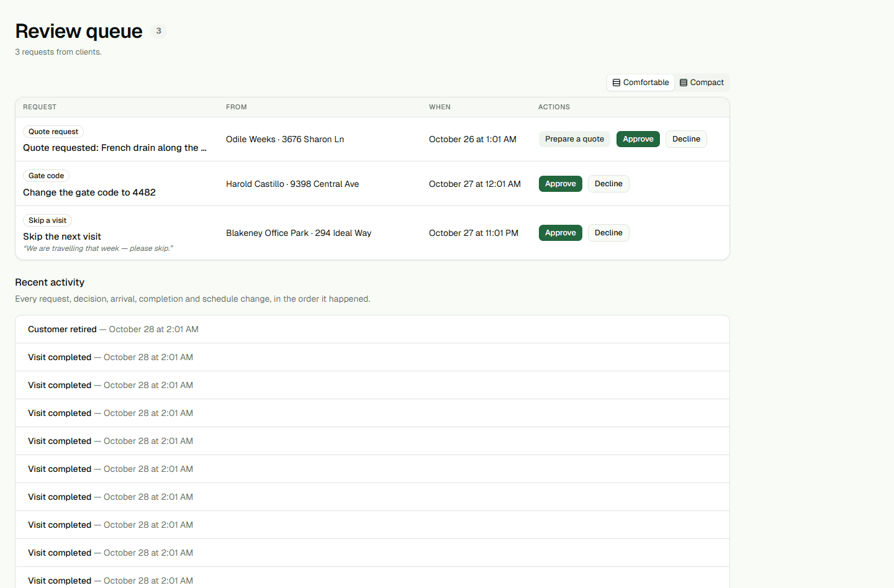Image resolution: width=894 pixels, height=588 pixels.
Task: Switch to Compact density view
Action: pyautogui.click(x=702, y=83)
